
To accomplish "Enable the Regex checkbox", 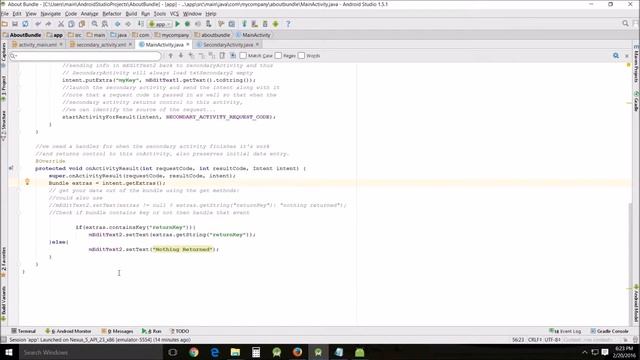I will pos(278,56).
